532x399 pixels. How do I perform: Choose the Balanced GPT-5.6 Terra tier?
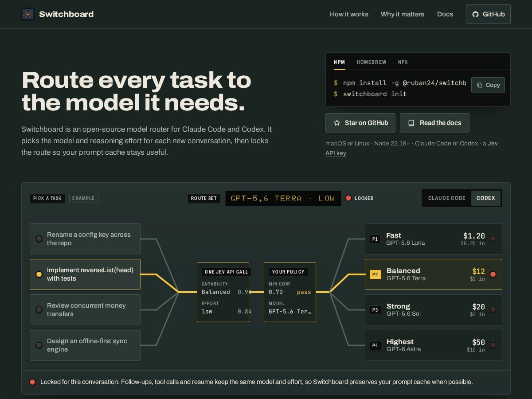point(434,274)
